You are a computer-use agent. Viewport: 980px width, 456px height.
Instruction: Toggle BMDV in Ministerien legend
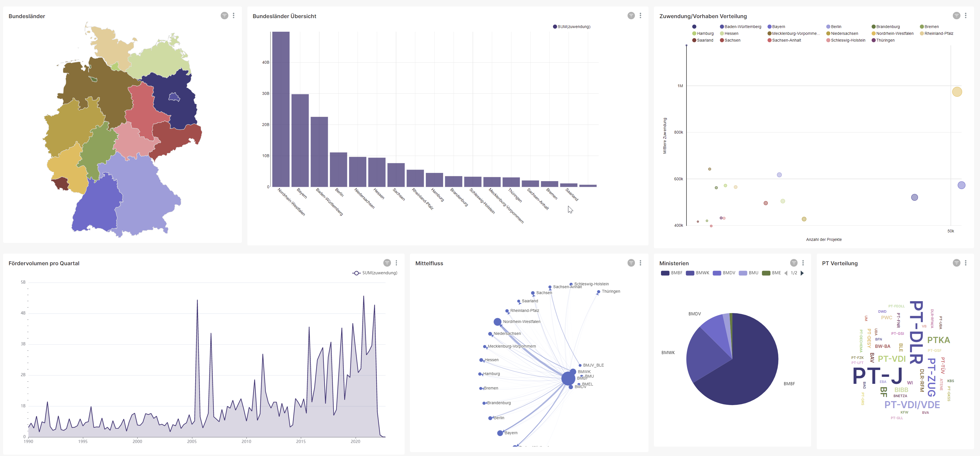724,273
